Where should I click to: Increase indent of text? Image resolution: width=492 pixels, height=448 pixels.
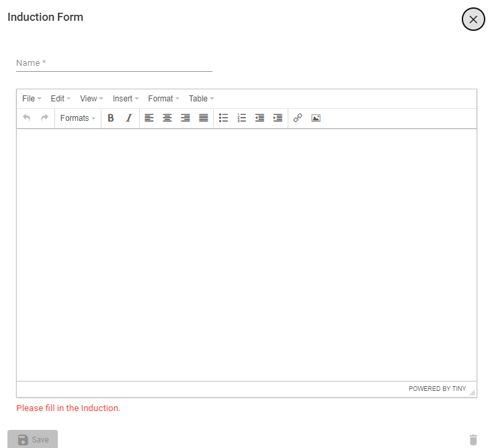[x=278, y=118]
